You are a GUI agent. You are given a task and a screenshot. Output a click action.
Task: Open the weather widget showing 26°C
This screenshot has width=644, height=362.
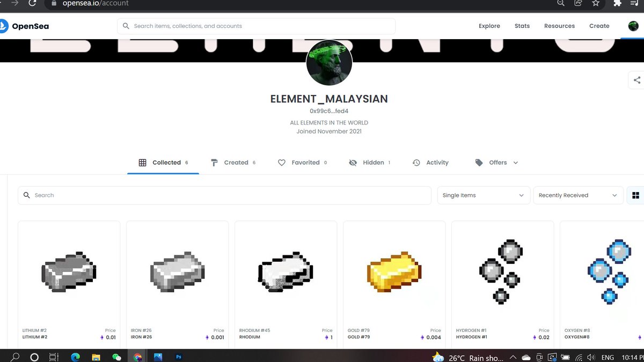[x=467, y=357]
